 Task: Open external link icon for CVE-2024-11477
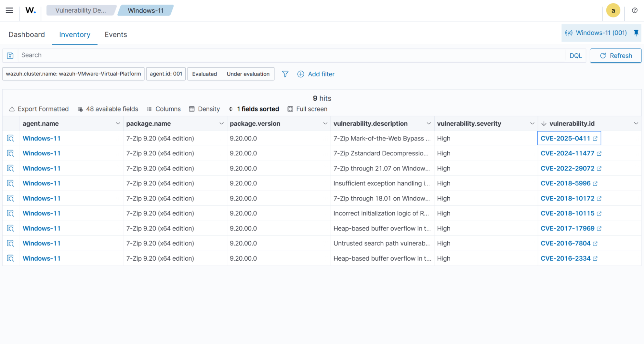click(x=599, y=154)
